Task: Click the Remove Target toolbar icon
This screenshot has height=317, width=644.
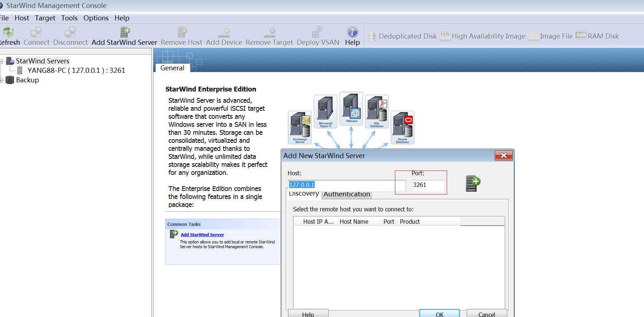Action: [x=269, y=32]
